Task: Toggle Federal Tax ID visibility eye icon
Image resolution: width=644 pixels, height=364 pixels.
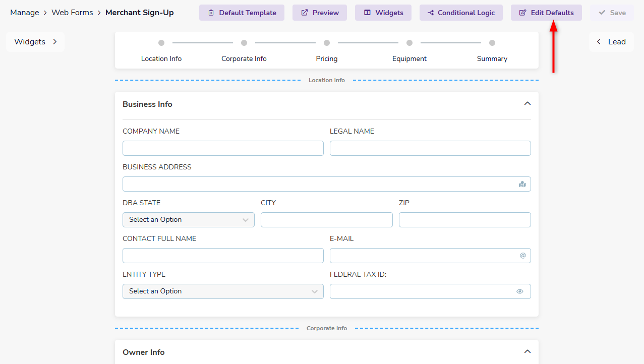Action: [x=519, y=291]
